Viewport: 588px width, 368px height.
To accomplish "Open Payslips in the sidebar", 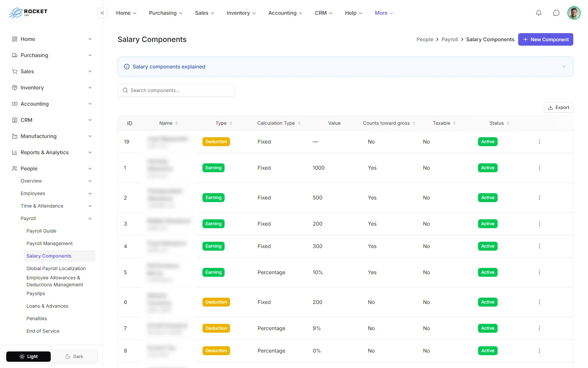I will tap(36, 294).
